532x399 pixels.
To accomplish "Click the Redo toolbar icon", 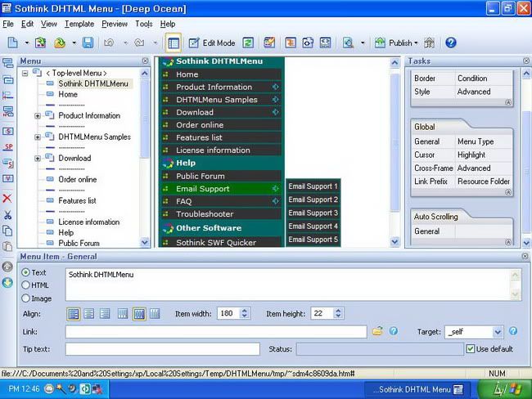I will pos(139,43).
